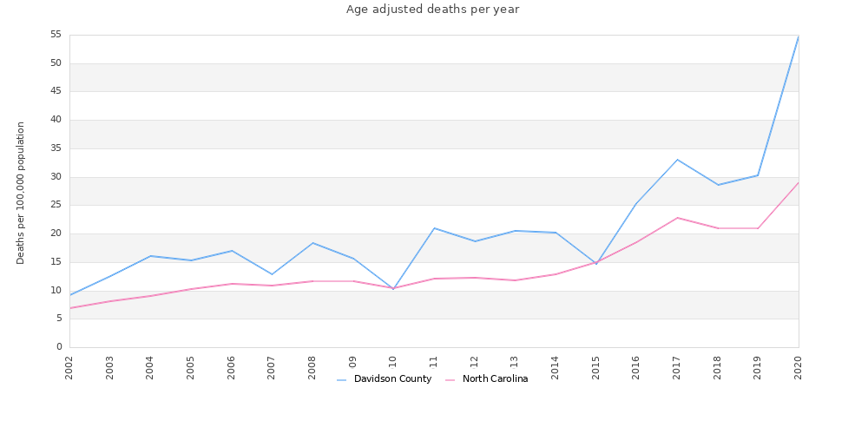868x434 pixels.
Task: Select Davidson County's 2017 peak data point
Action: [x=677, y=160]
